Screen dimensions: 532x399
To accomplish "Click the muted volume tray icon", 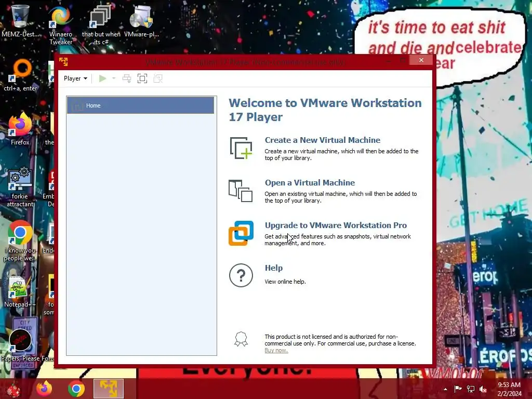I will [x=483, y=389].
